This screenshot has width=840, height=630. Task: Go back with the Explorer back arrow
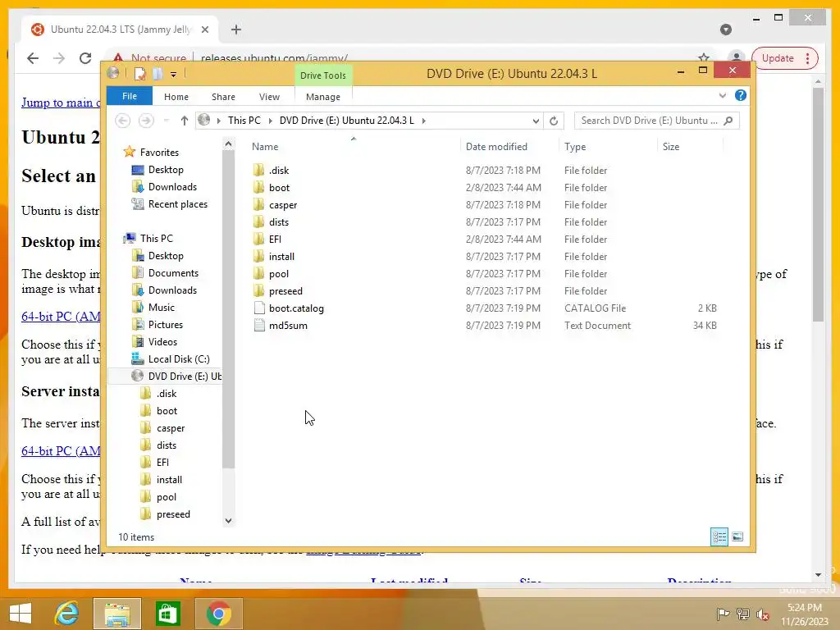(x=123, y=121)
